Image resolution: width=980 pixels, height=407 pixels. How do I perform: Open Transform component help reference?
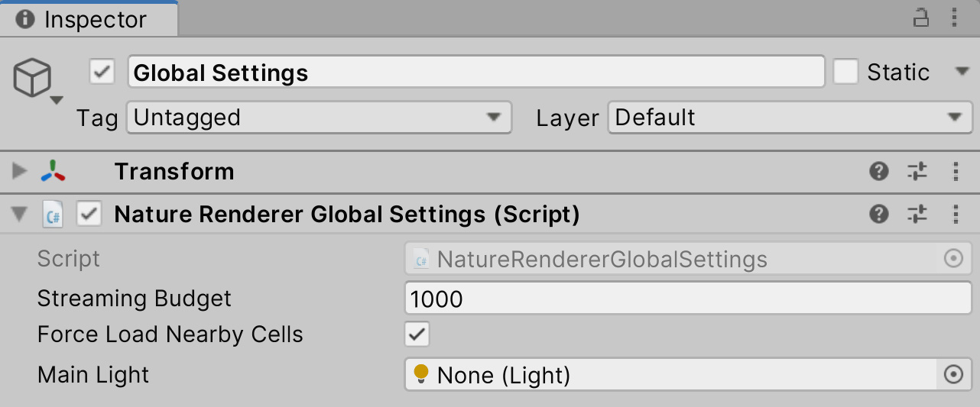(x=879, y=172)
